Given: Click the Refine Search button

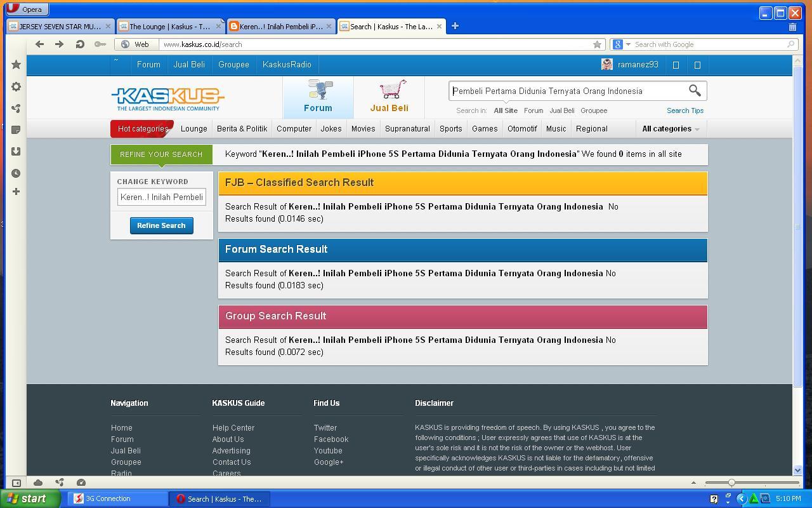Looking at the screenshot, I should tap(162, 225).
